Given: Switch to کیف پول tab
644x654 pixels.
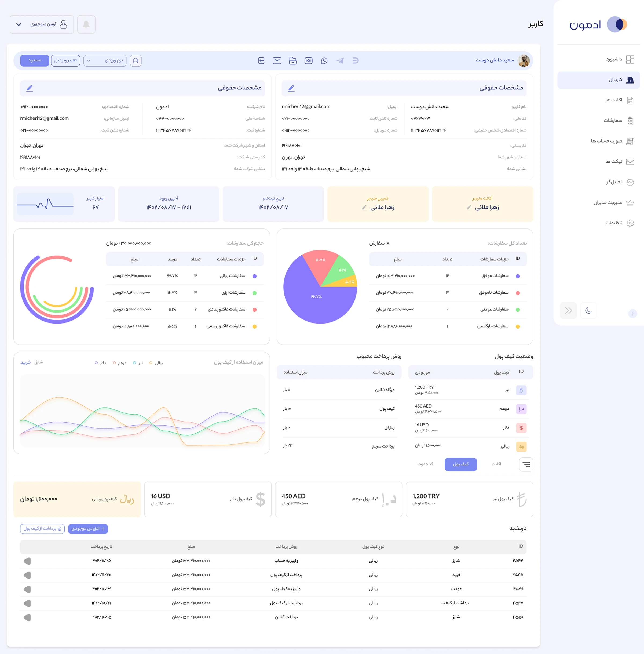Looking at the screenshot, I should coord(461,464).
